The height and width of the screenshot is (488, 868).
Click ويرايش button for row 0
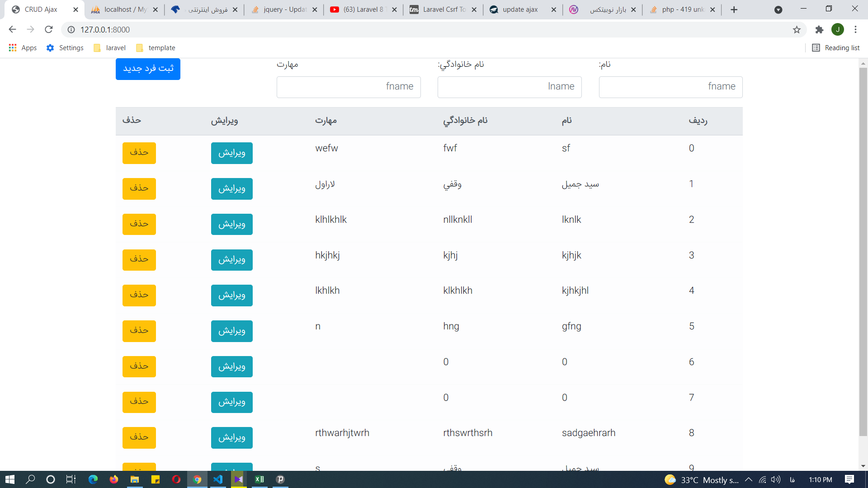click(231, 153)
